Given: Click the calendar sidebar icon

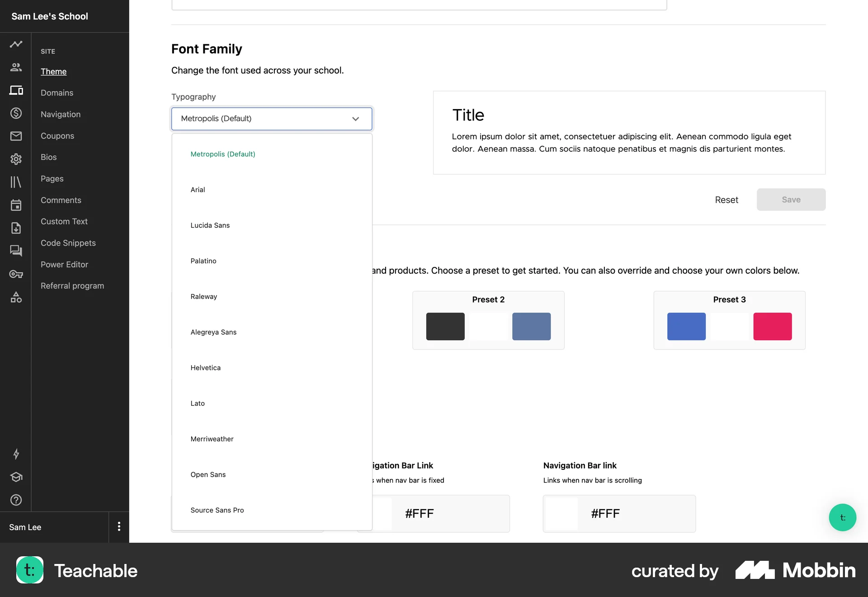Looking at the screenshot, I should coord(16,205).
